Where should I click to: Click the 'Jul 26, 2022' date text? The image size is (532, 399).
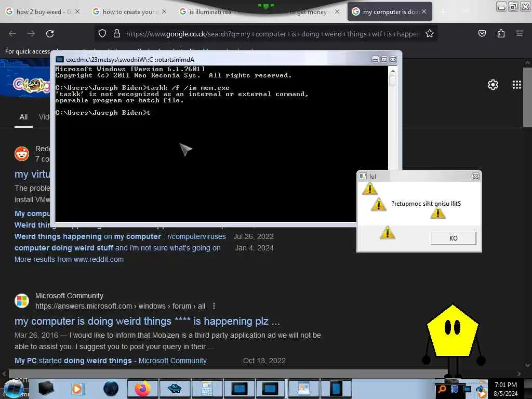(254, 236)
